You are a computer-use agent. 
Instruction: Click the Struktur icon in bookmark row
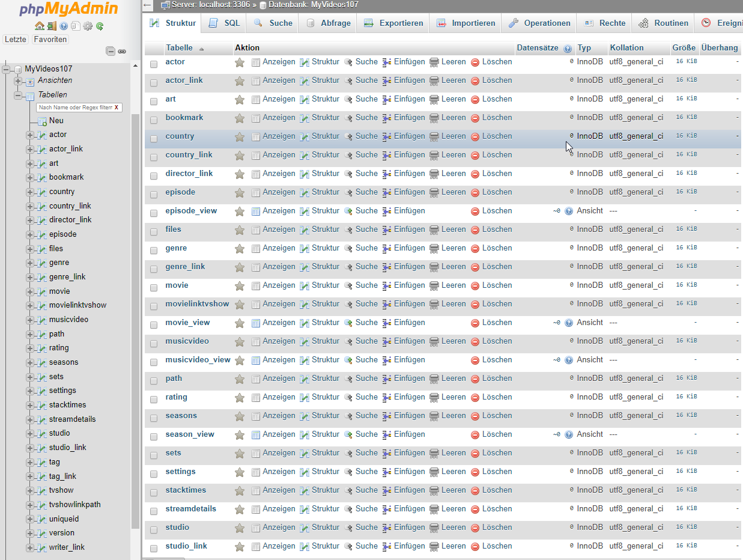coord(305,118)
